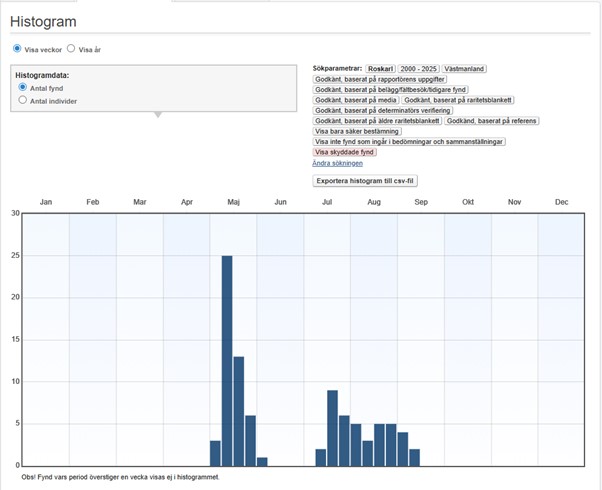The image size is (602, 490).
Task: Select the "Antal individer" radio option
Action: click(23, 101)
